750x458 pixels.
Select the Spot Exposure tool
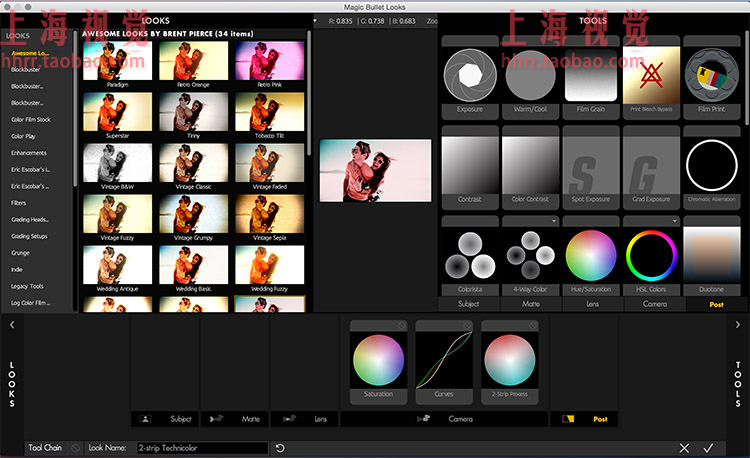(591, 165)
